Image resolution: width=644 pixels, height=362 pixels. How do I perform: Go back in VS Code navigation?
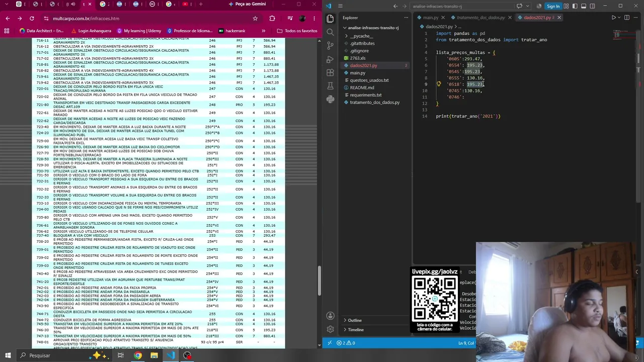(x=395, y=6)
